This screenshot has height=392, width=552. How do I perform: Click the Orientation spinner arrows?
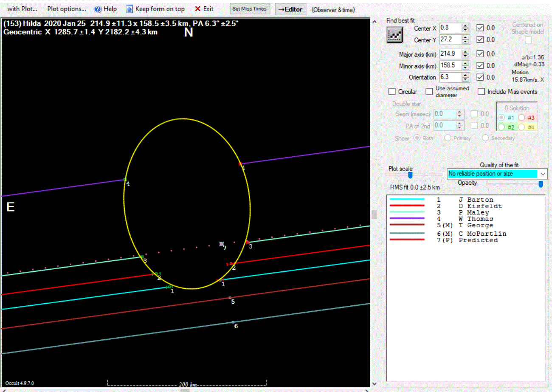pyautogui.click(x=466, y=77)
